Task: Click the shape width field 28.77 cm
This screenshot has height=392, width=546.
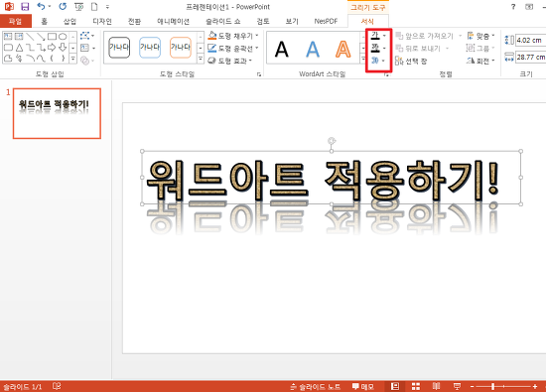Action: click(530, 57)
